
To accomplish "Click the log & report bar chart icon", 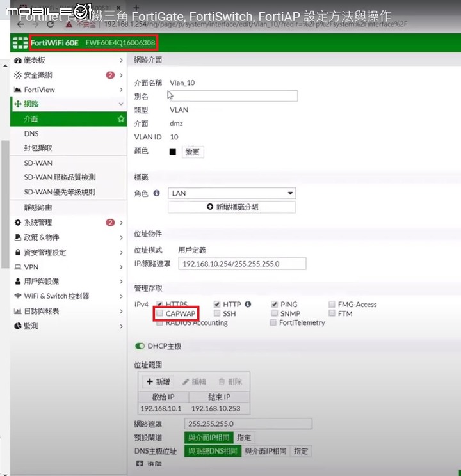I will tap(18, 311).
